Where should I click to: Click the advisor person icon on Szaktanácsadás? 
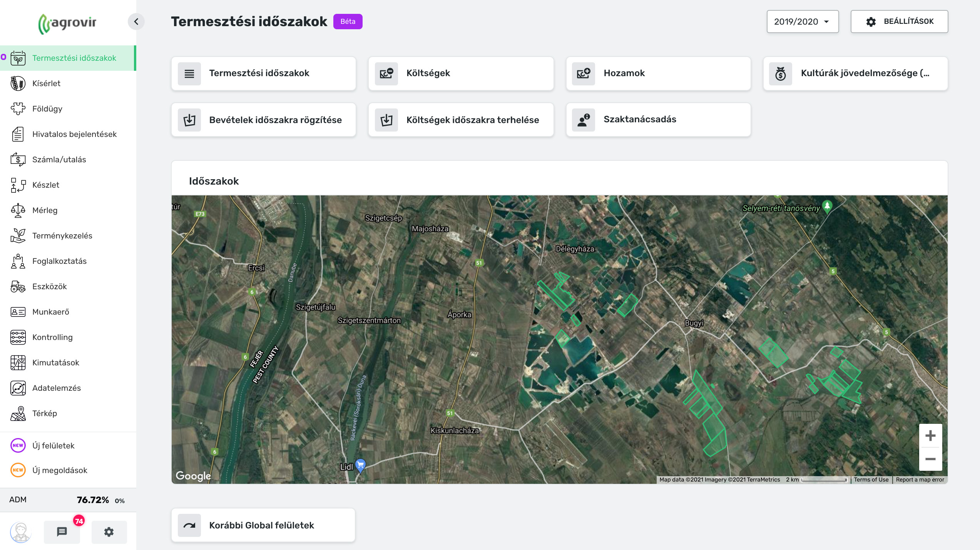point(584,120)
